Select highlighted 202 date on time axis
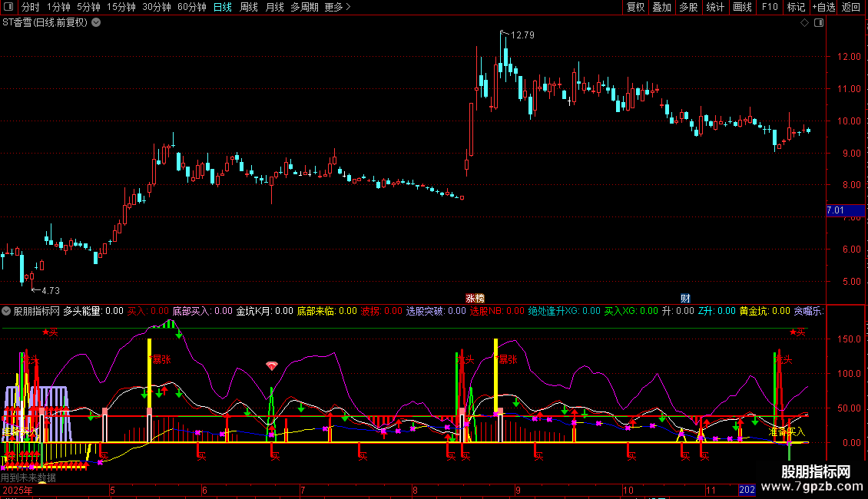868x499 pixels. 747,490
